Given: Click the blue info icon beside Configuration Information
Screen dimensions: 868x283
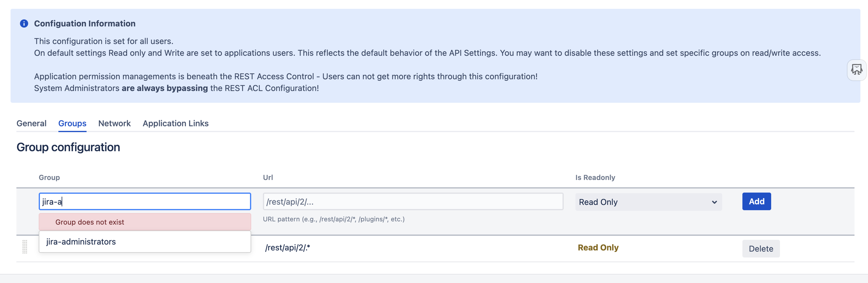Looking at the screenshot, I should tap(24, 24).
